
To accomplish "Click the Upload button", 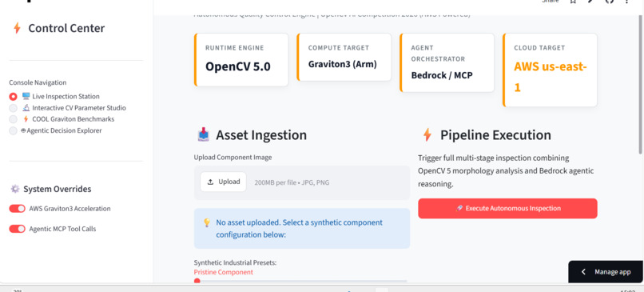I will (224, 182).
